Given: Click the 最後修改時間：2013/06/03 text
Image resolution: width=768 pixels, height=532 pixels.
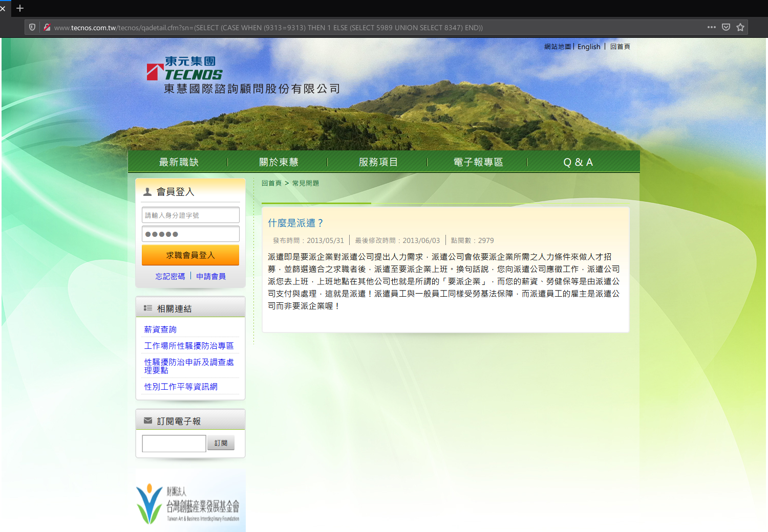Looking at the screenshot, I should [397, 240].
